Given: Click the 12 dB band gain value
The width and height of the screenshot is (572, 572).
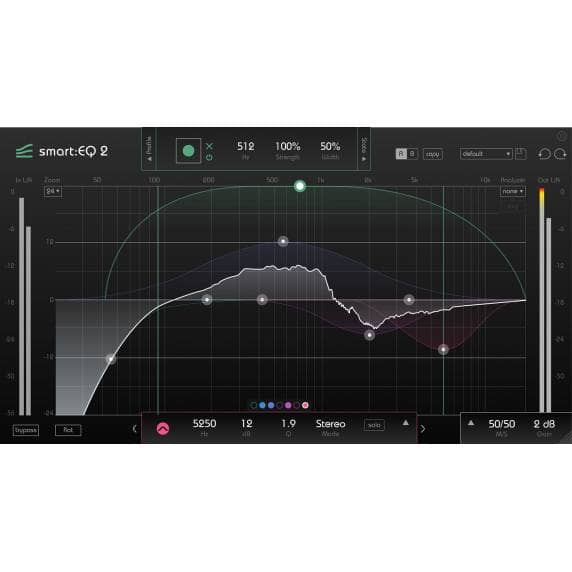Looking at the screenshot, I should [247, 424].
